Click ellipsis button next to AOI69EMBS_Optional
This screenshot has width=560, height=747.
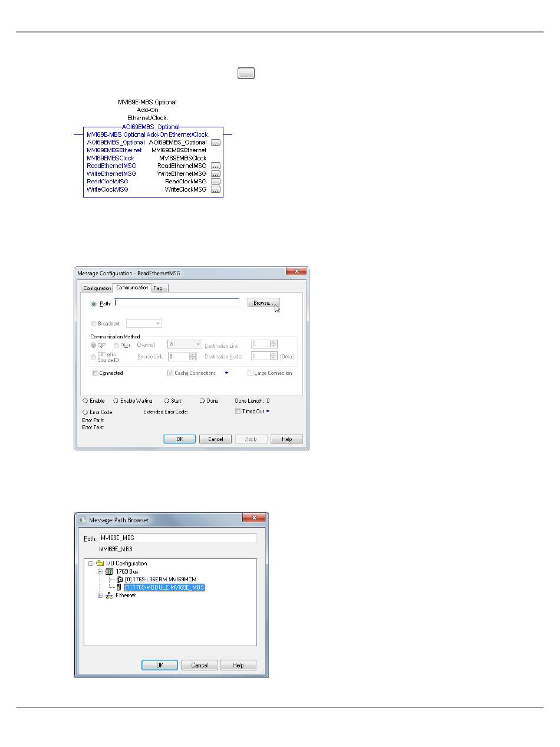click(x=216, y=143)
